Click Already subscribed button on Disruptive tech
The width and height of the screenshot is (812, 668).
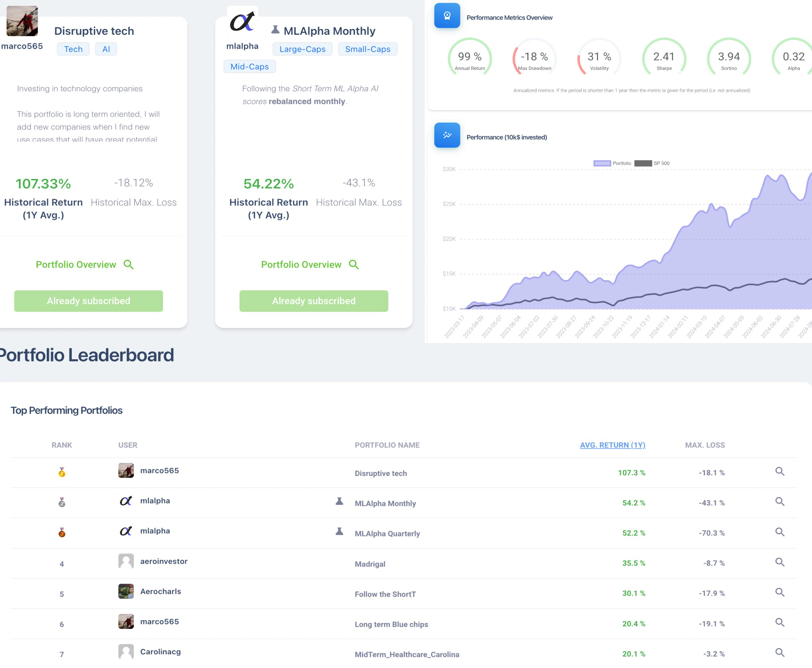click(88, 300)
